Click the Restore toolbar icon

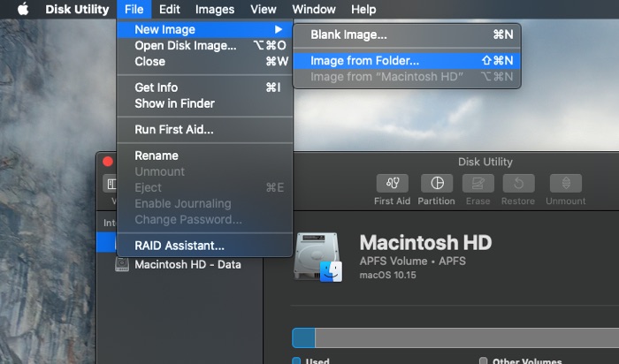click(518, 184)
